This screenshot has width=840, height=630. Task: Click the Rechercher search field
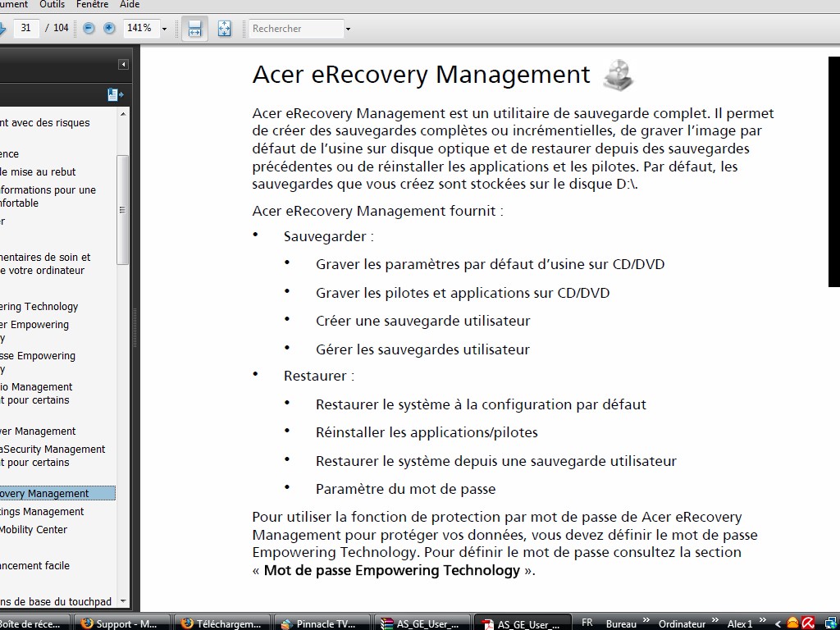(295, 29)
